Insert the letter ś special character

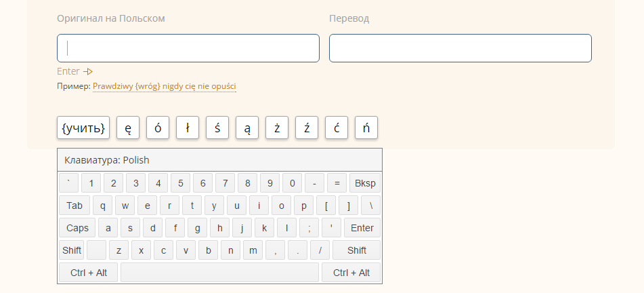(217, 128)
